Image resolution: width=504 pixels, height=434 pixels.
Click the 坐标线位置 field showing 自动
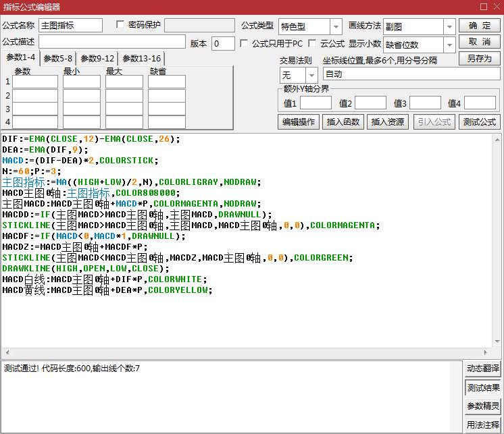411,74
